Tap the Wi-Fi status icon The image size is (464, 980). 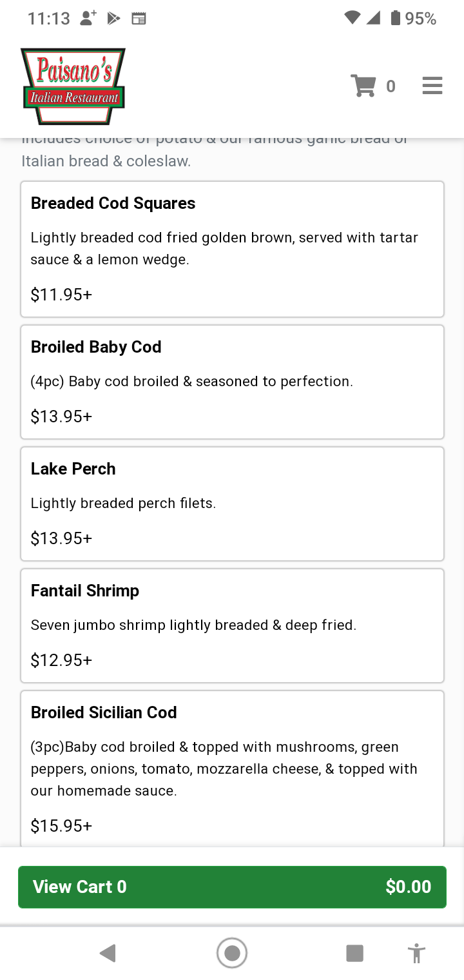pos(352,18)
